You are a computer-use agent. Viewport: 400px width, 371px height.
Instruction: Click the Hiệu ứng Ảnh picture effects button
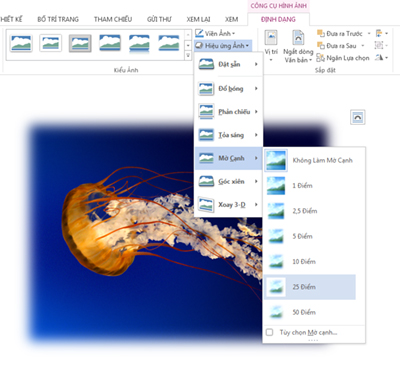[x=222, y=45]
